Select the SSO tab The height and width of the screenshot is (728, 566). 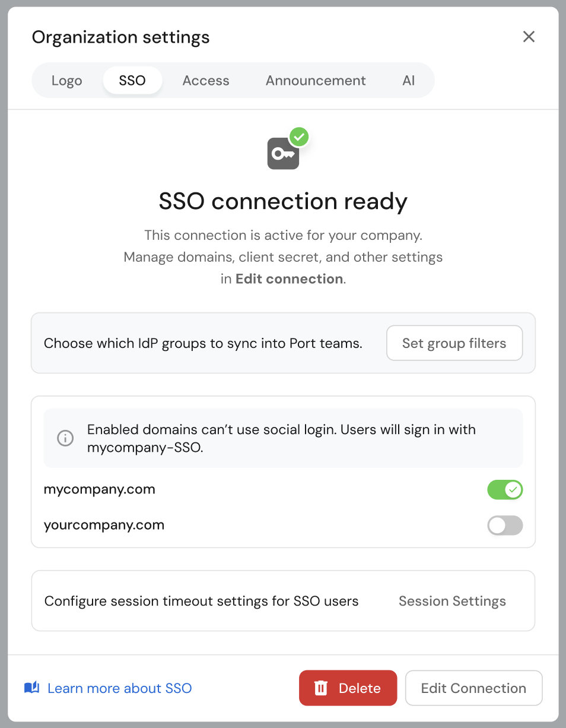pos(132,81)
